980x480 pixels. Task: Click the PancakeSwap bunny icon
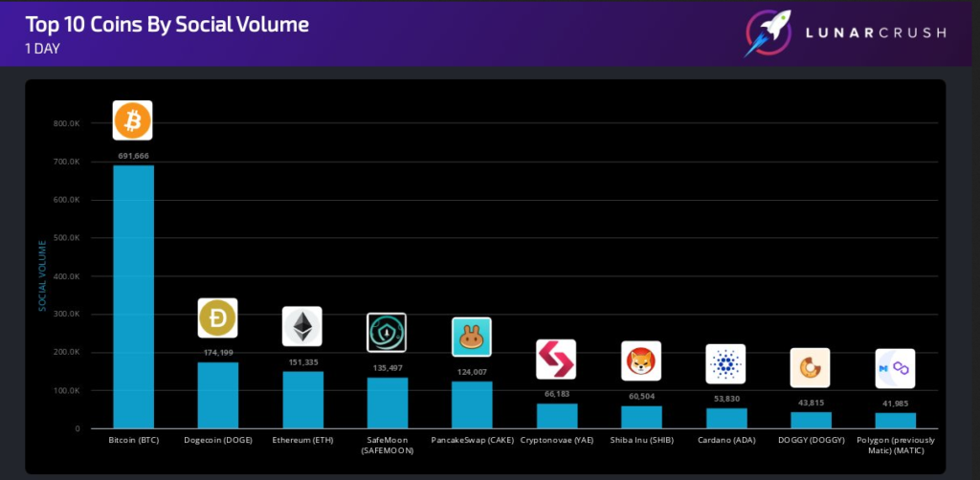[x=471, y=338]
